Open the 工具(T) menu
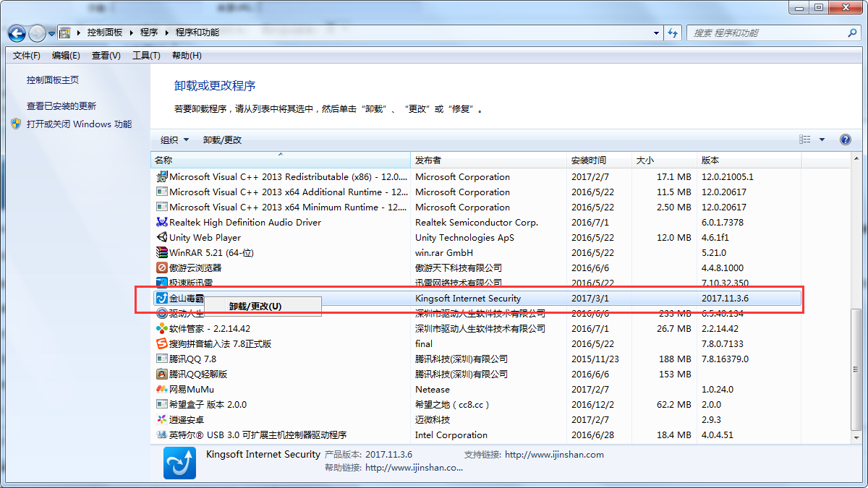 pyautogui.click(x=146, y=56)
